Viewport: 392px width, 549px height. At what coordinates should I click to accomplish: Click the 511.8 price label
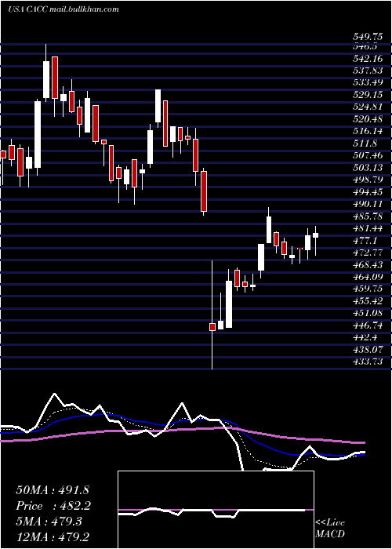click(365, 144)
